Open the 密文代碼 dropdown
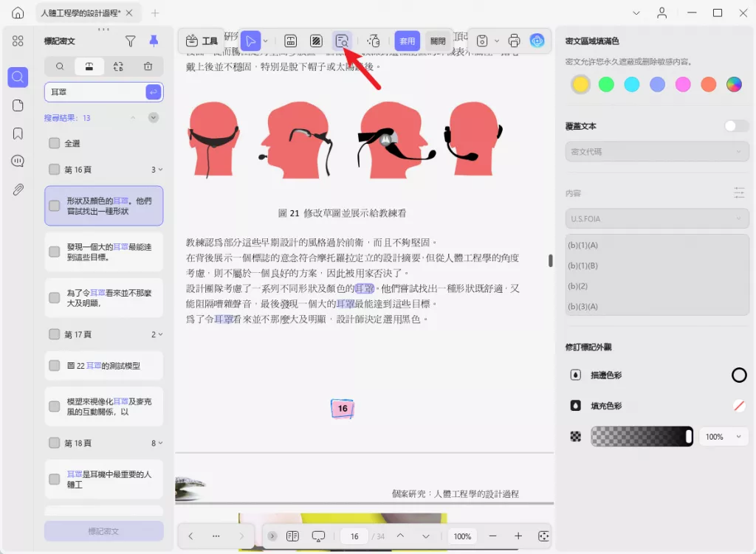Image resolution: width=756 pixels, height=554 pixels. [656, 152]
